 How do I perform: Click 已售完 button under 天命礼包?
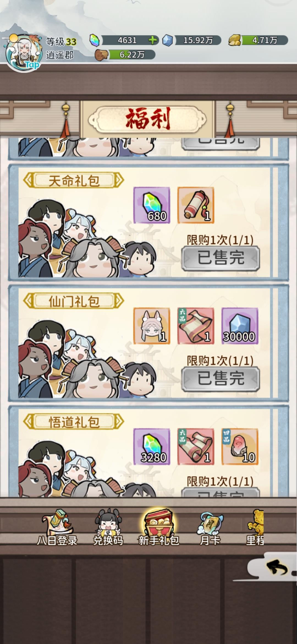tap(221, 258)
